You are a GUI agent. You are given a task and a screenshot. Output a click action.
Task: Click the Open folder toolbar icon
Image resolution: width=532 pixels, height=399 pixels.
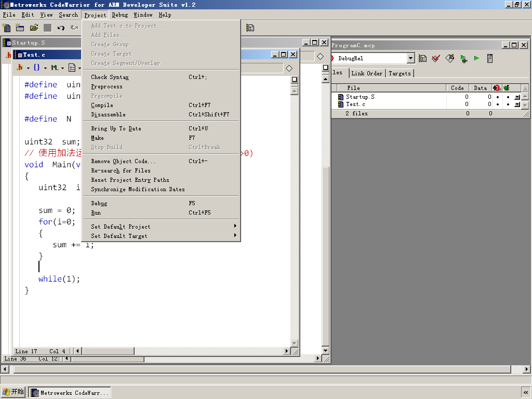point(34,28)
